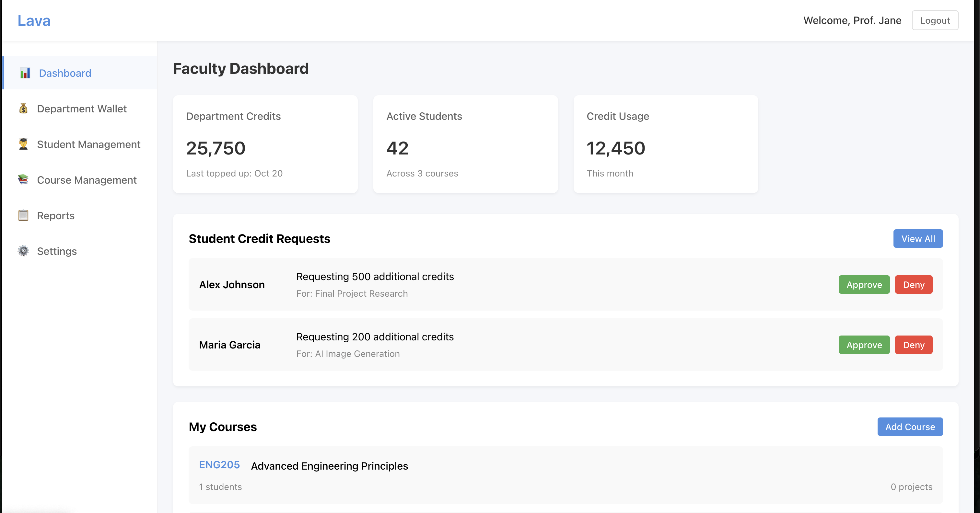Approve Alex Johnson's credit request
Viewport: 980px width, 513px height.
(x=864, y=285)
